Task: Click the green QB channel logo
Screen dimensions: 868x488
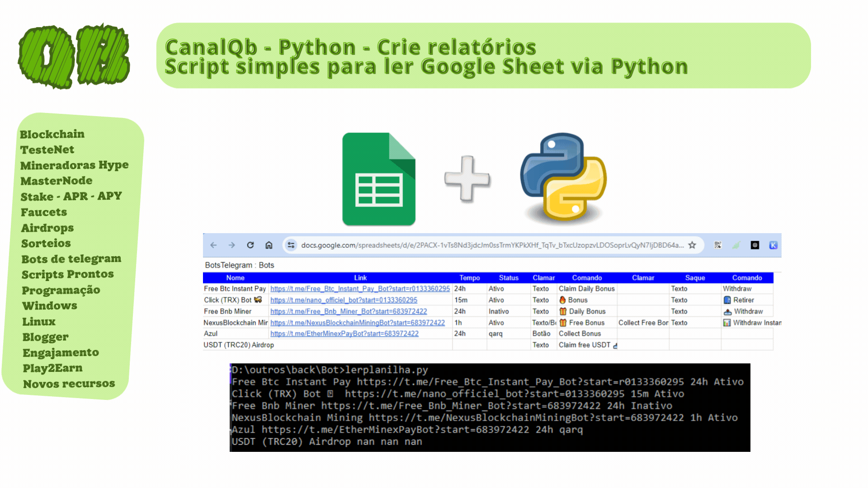Action: 74,56
